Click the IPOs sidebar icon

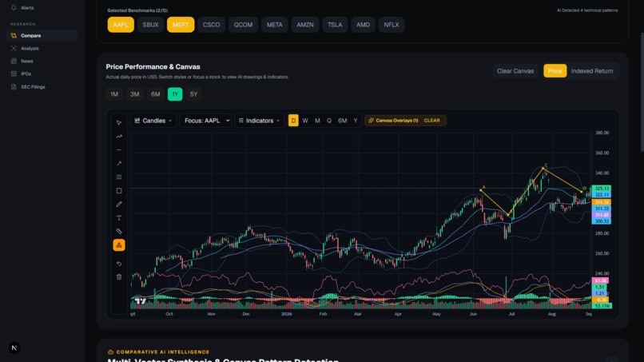point(14,74)
